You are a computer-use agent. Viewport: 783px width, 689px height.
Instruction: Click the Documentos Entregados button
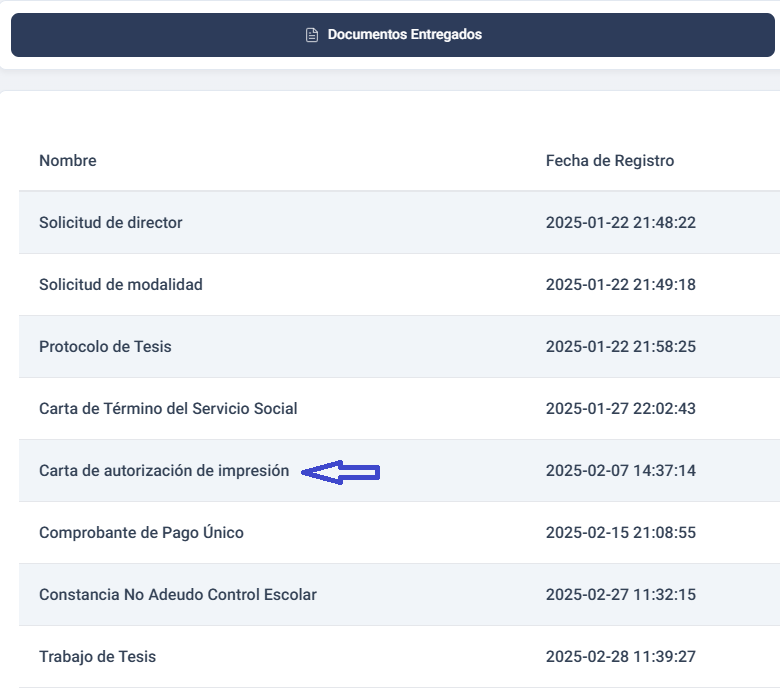tap(392, 35)
